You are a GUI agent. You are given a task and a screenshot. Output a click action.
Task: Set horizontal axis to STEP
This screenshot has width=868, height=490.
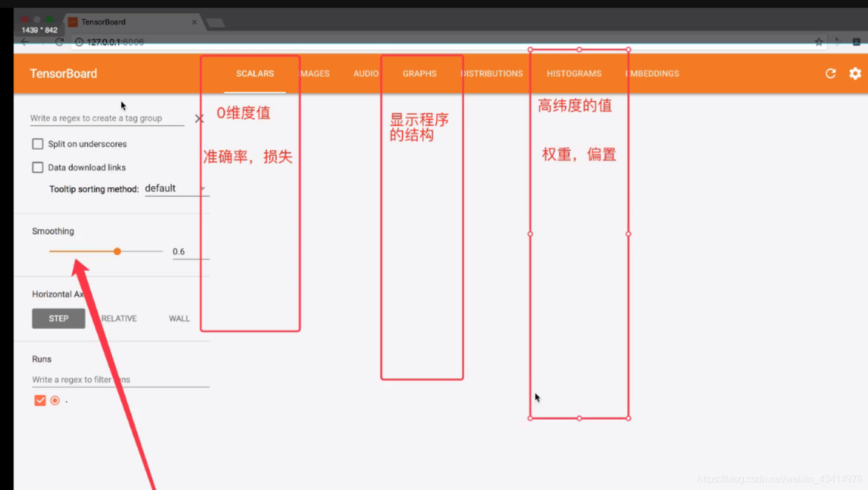pos(59,318)
